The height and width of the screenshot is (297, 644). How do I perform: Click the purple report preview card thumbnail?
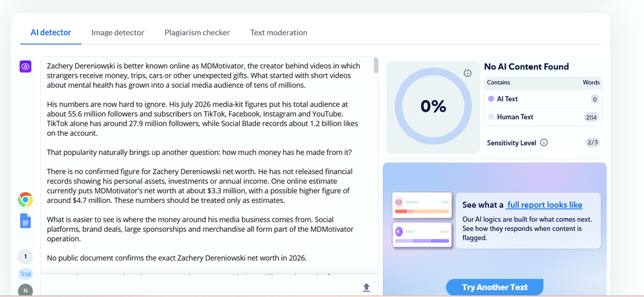pyautogui.click(x=422, y=235)
